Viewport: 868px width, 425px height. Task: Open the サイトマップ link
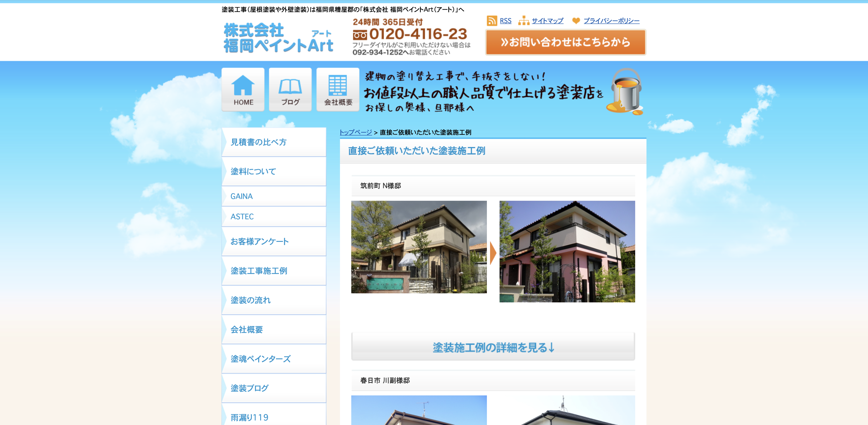click(547, 21)
